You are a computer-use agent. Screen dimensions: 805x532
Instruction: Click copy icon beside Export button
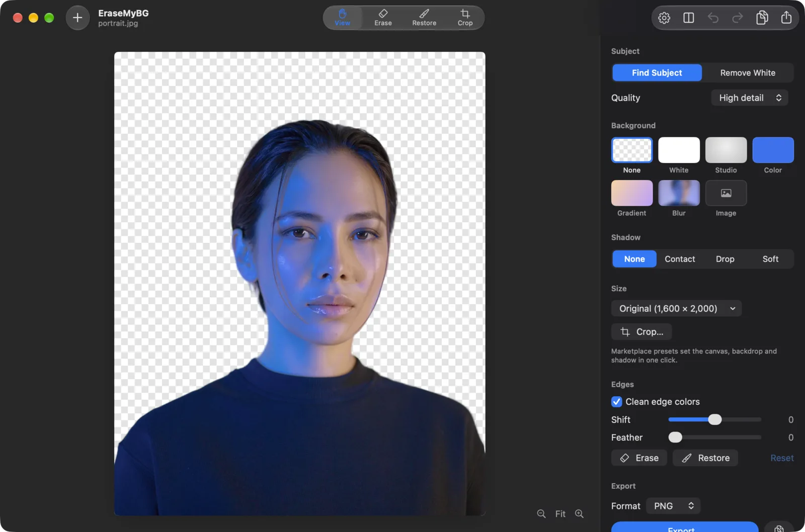(779, 528)
